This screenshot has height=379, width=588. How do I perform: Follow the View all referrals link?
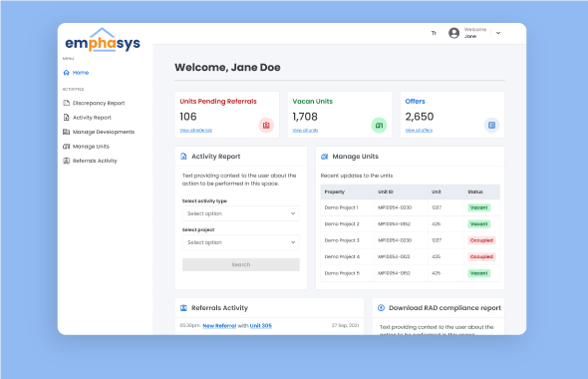pyautogui.click(x=195, y=131)
